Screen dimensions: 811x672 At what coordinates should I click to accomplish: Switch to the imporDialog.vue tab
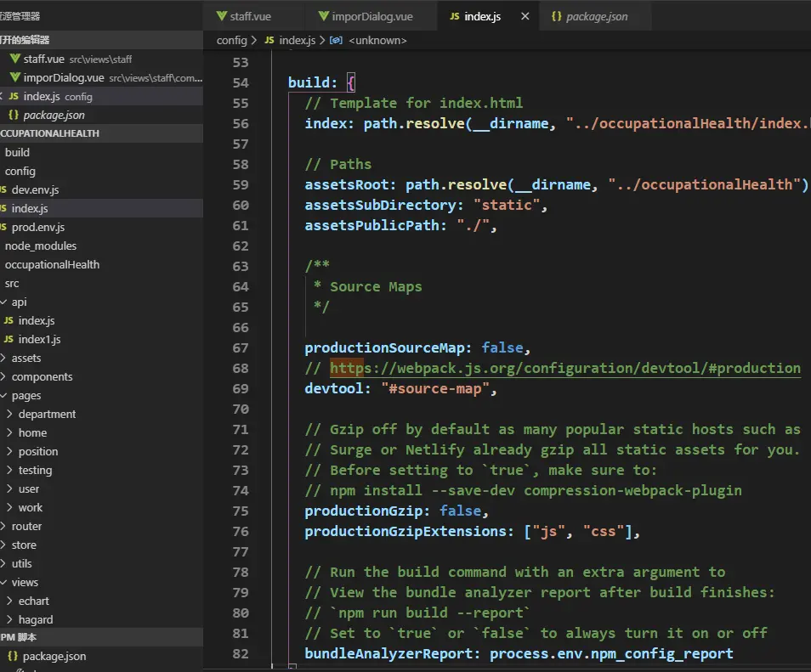coord(373,17)
